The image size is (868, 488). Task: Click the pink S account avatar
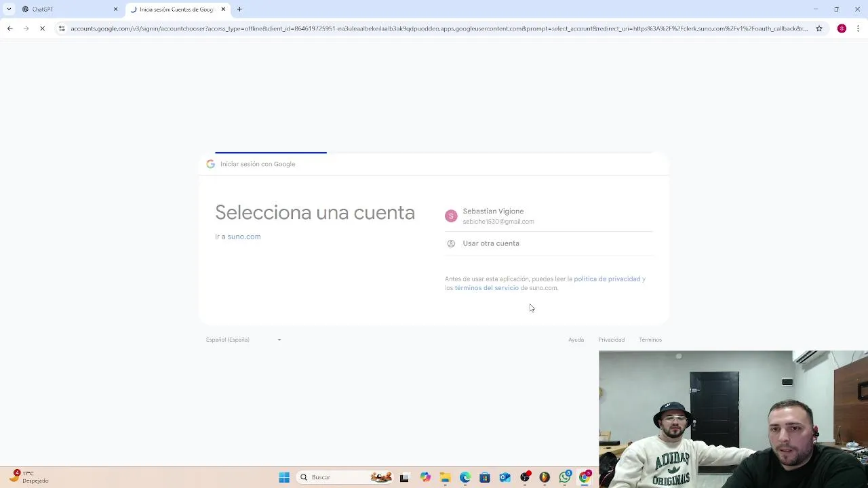click(451, 216)
